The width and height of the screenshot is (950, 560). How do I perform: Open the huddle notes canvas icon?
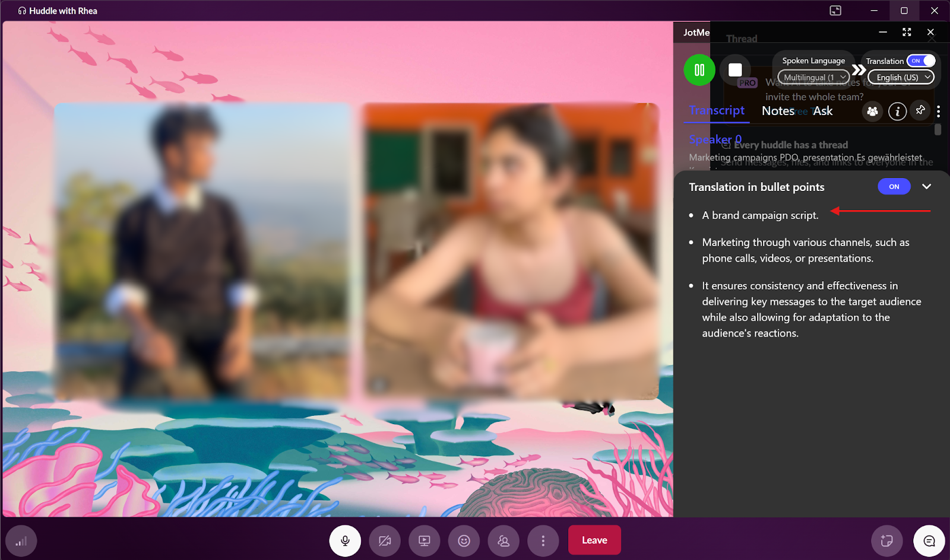pyautogui.click(x=887, y=540)
